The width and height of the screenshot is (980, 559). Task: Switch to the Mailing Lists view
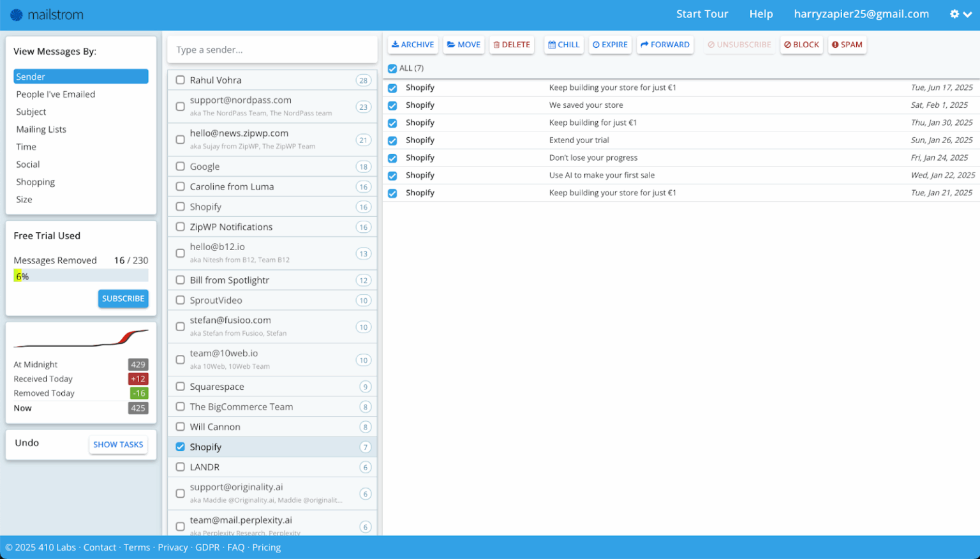tap(41, 129)
